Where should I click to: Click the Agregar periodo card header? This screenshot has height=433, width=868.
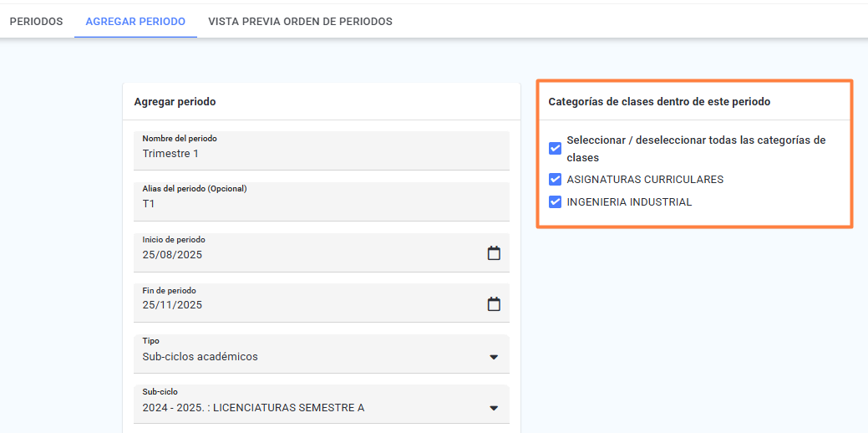(x=322, y=102)
